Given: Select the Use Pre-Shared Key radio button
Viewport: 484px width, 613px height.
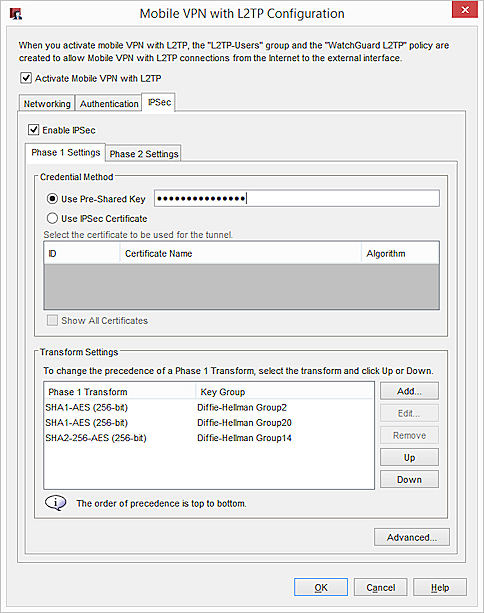Looking at the screenshot, I should tap(52, 199).
